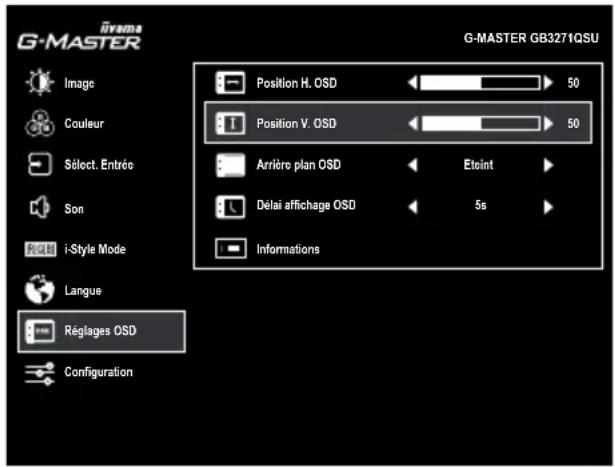The image size is (615, 467).
Task: Click the Position V. OSD value 50
Action: point(573,124)
